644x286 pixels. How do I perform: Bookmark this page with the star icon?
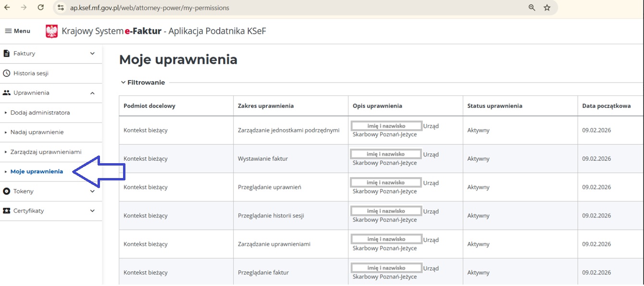547,8
